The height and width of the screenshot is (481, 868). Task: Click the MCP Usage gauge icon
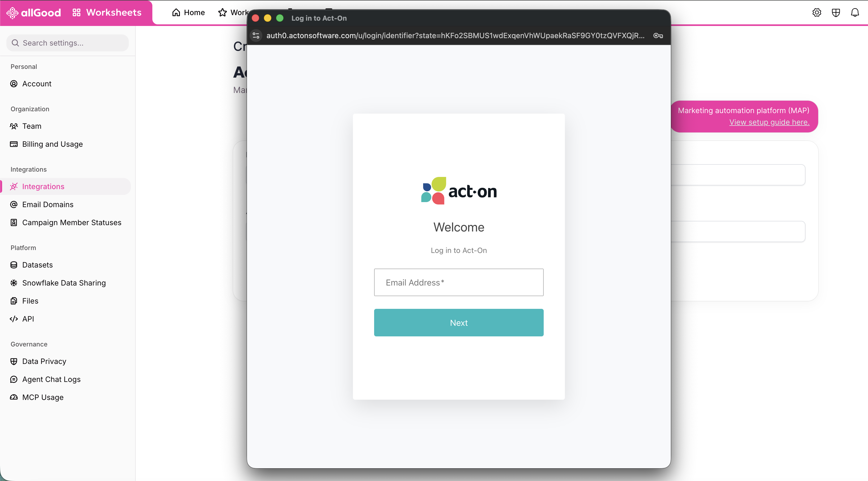14,398
